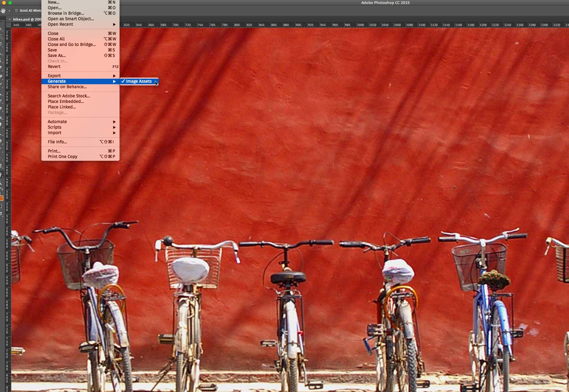Image resolution: width=569 pixels, height=392 pixels.
Task: Switch to the bikes.psd document tab
Action: click(27, 19)
